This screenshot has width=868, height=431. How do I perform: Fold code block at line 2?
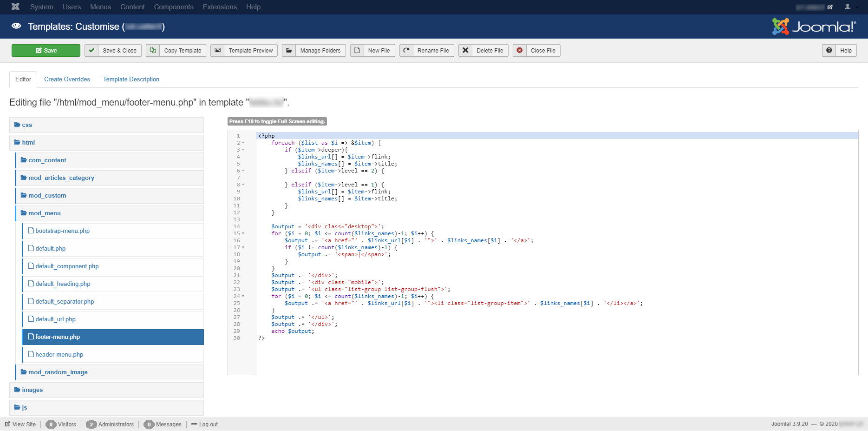point(243,143)
